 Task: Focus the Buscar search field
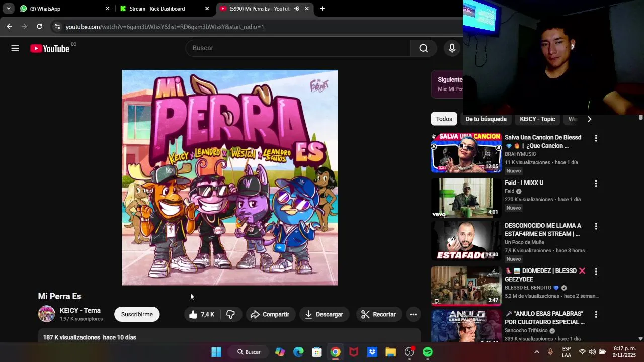pyautogui.click(x=298, y=48)
